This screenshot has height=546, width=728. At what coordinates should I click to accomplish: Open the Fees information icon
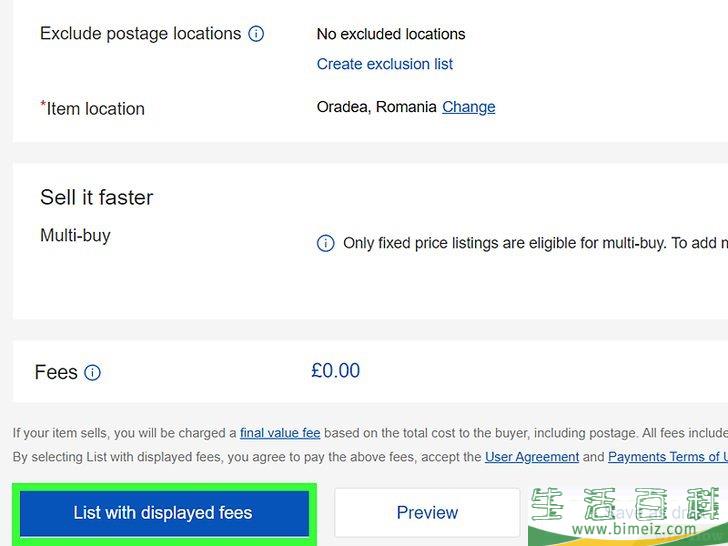tap(92, 372)
